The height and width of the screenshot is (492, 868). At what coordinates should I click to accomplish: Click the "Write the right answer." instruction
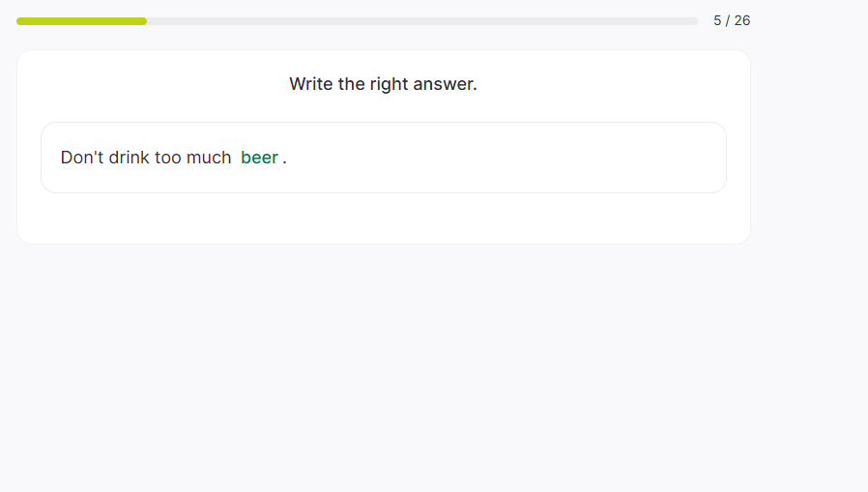383,84
